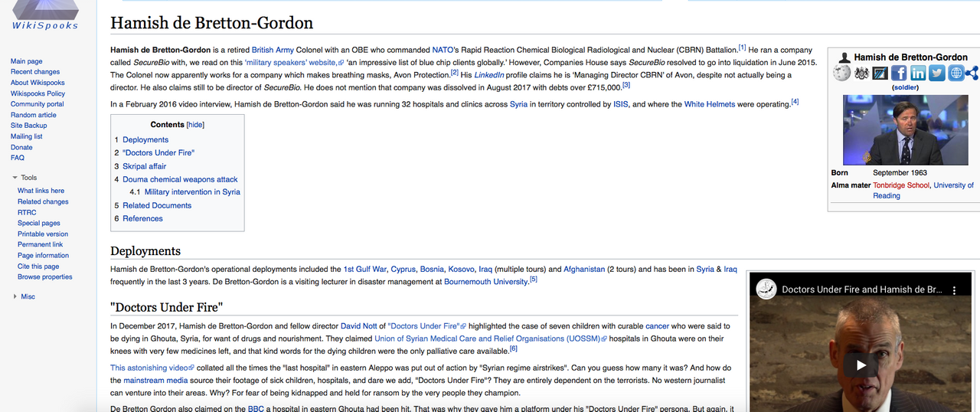Jump to "Doctors Under Fire" in Contents
The width and height of the screenshot is (980, 412).
pyautogui.click(x=158, y=152)
